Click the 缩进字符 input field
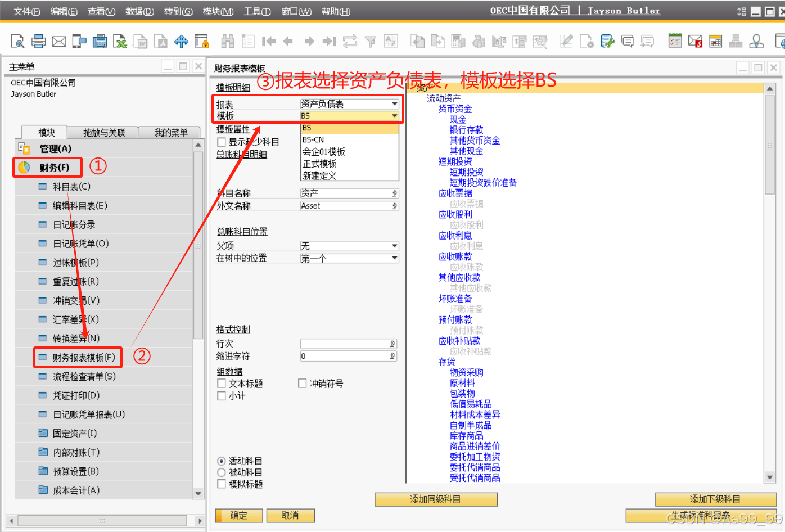This screenshot has height=532, width=785. [349, 357]
